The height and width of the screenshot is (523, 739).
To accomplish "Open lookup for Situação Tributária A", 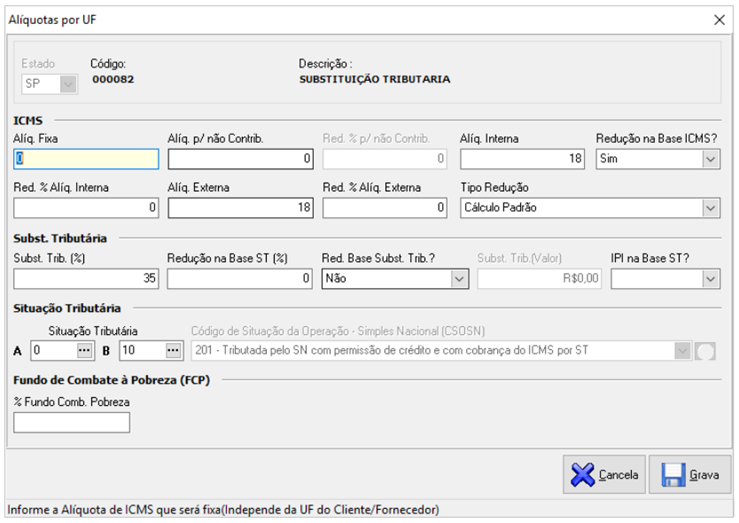I will point(85,351).
